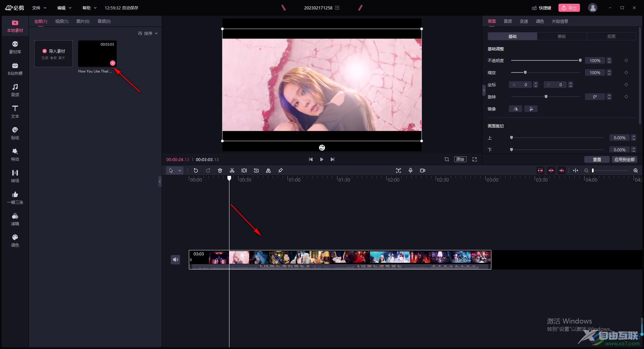This screenshot has width=644, height=349.
Task: Play the preview video
Action: (x=322, y=159)
